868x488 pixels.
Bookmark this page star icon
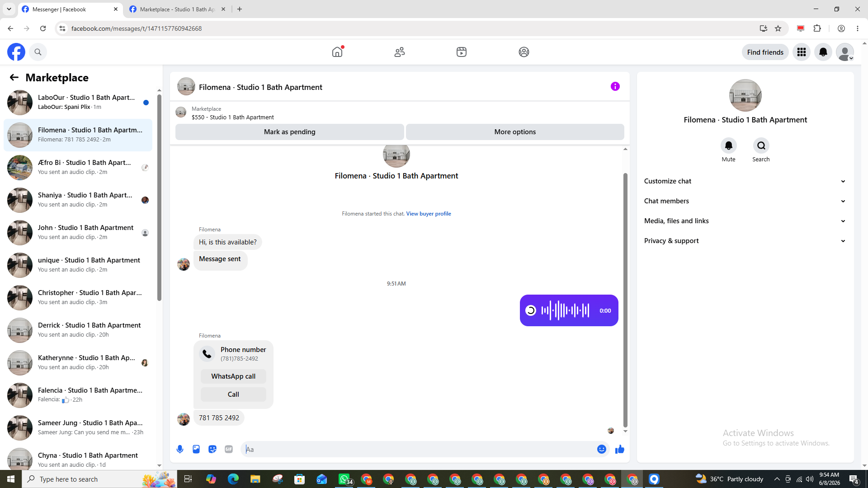[778, 28]
